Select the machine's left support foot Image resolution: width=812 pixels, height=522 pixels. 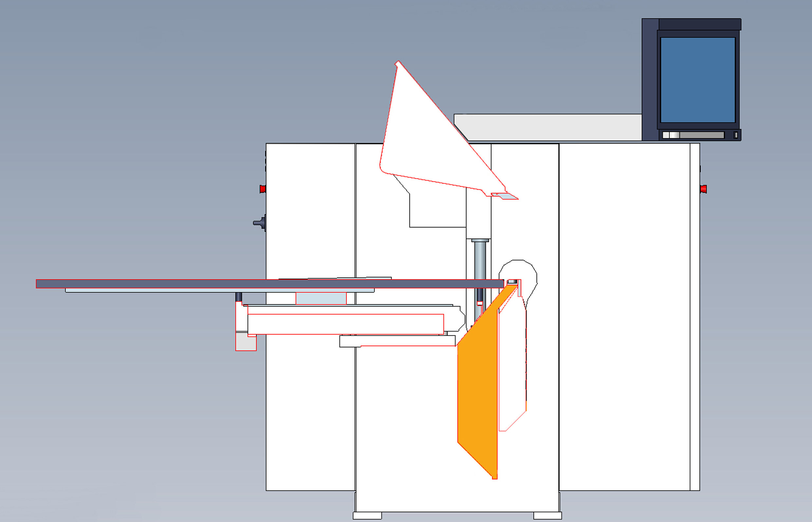[367, 515]
